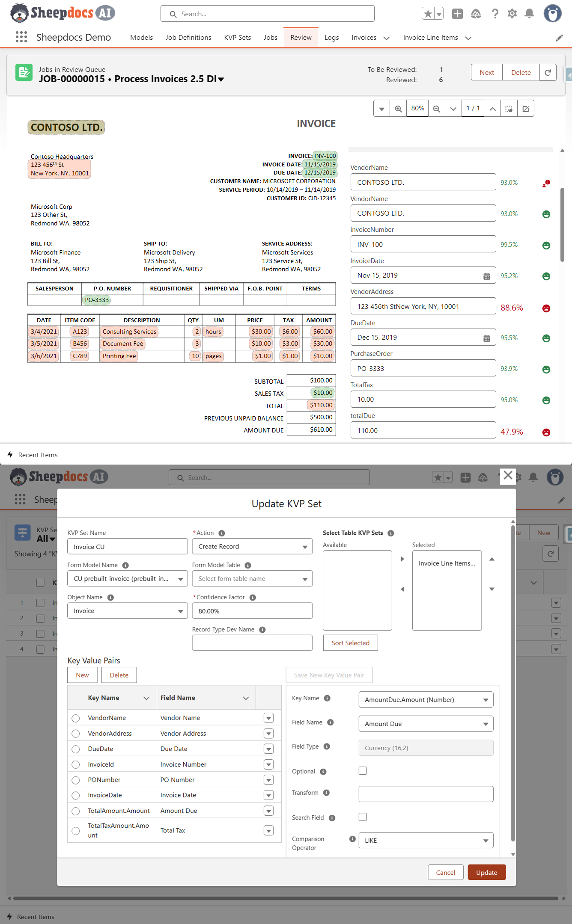Click Cancel in Update KVP Set
The height and width of the screenshot is (924, 572).
point(446,873)
